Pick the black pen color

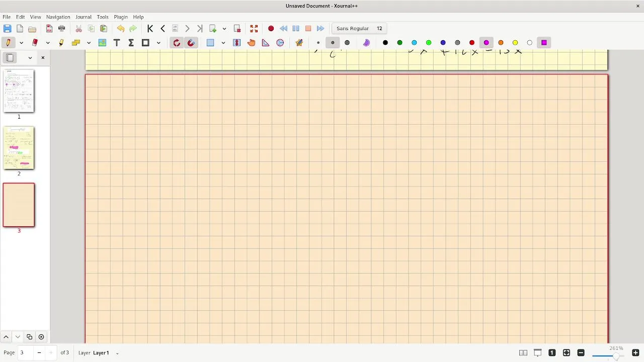(x=385, y=43)
